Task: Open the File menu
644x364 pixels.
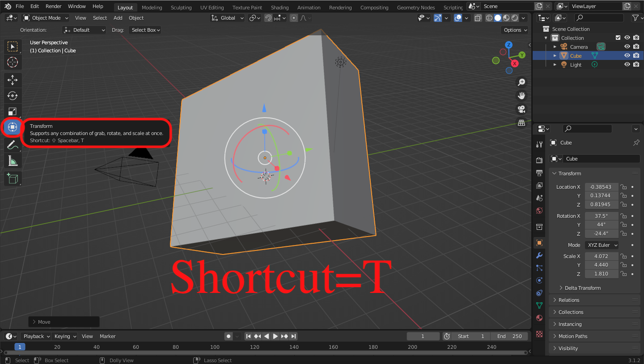Action: tap(20, 6)
